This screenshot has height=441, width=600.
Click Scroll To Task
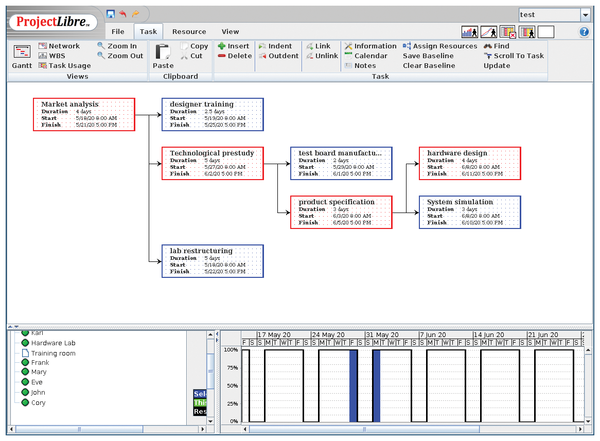click(514, 56)
